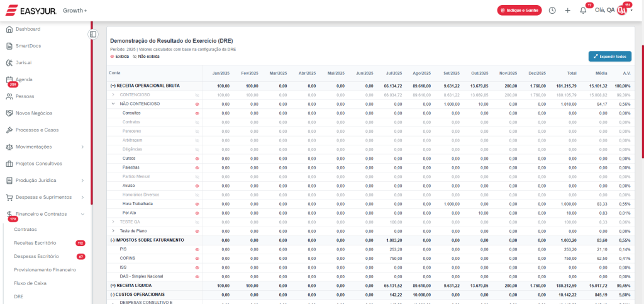Open the QA user avatar menu
644x304 pixels.
[x=622, y=10]
